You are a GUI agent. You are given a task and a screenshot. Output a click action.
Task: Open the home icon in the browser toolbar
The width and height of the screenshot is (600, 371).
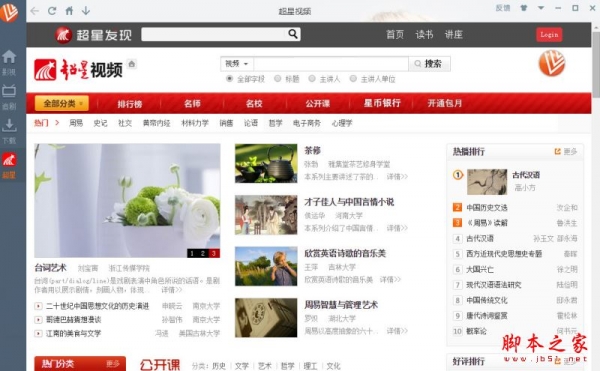pos(69,11)
